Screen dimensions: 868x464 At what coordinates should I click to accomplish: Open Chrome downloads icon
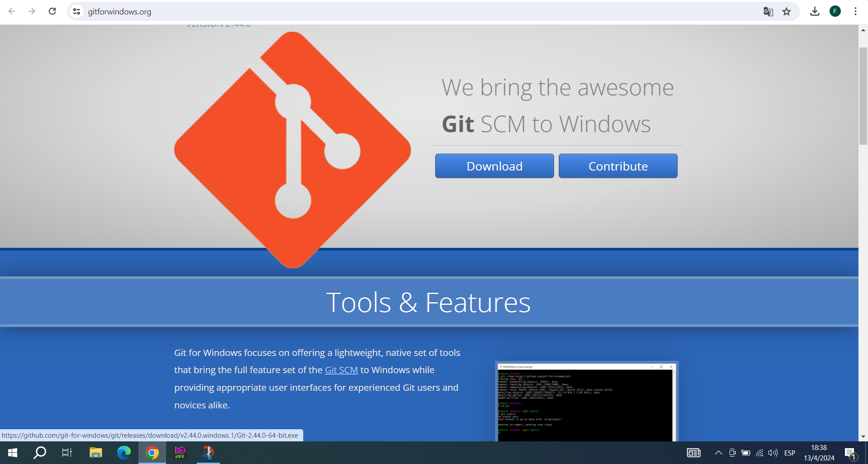[x=815, y=11]
